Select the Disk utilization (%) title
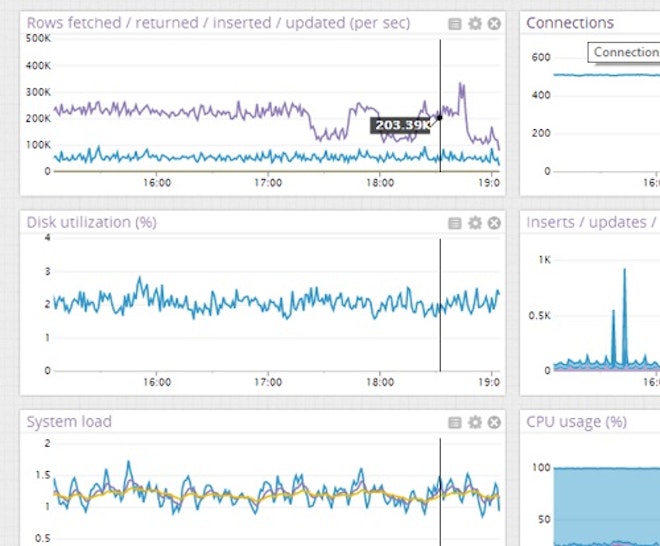 [91, 222]
